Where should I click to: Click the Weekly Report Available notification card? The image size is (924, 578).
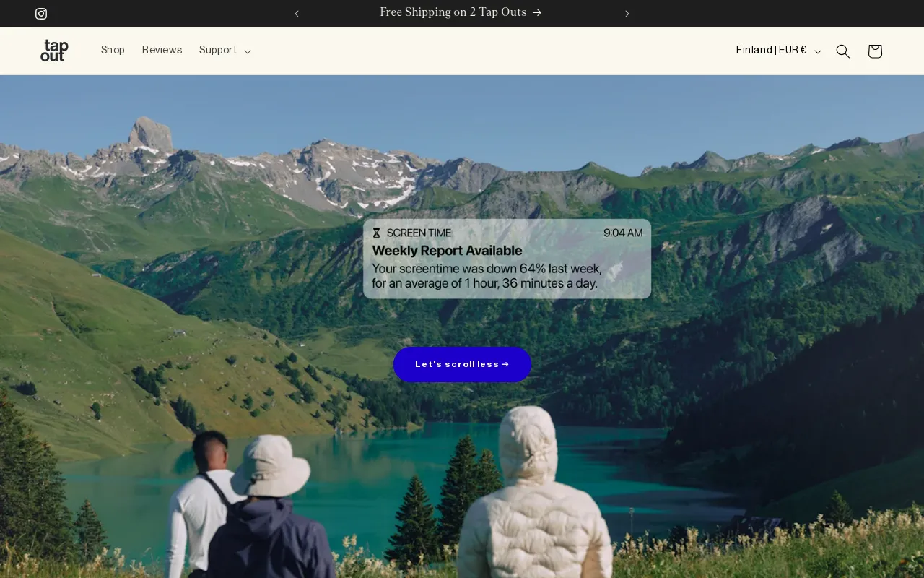tap(507, 260)
